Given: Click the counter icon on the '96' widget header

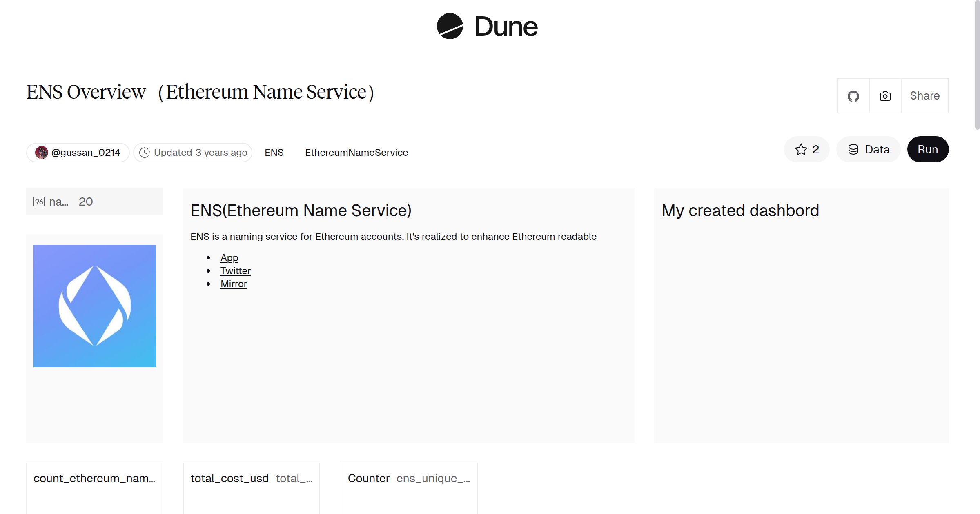Looking at the screenshot, I should tap(39, 201).
